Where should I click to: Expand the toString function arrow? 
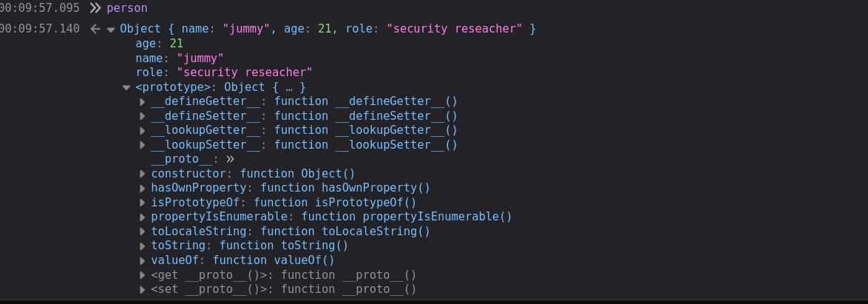click(x=142, y=246)
